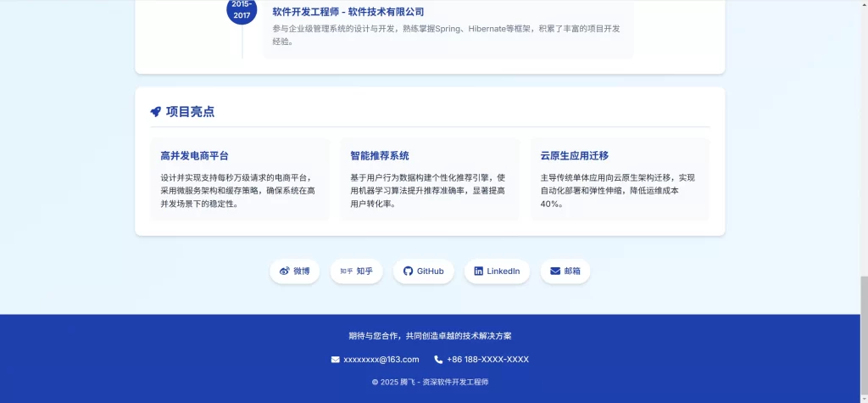This screenshot has height=403, width=868.
Task: Click the 智能推荐系统 description paragraph
Action: [428, 191]
